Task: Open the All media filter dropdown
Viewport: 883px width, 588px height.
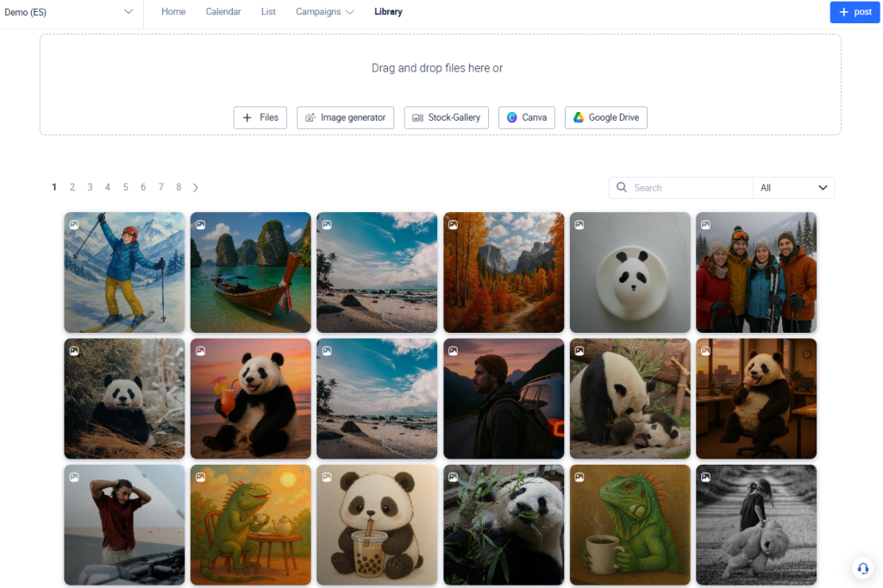Action: click(793, 188)
